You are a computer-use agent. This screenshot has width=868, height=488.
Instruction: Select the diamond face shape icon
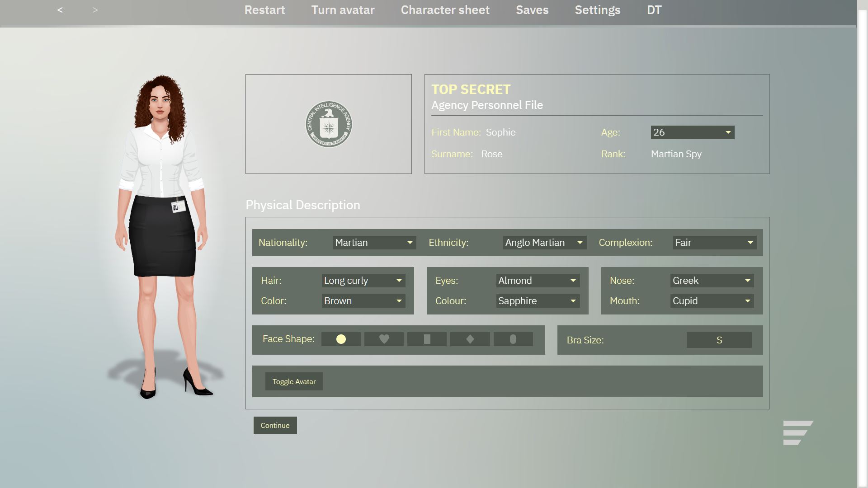pos(470,339)
